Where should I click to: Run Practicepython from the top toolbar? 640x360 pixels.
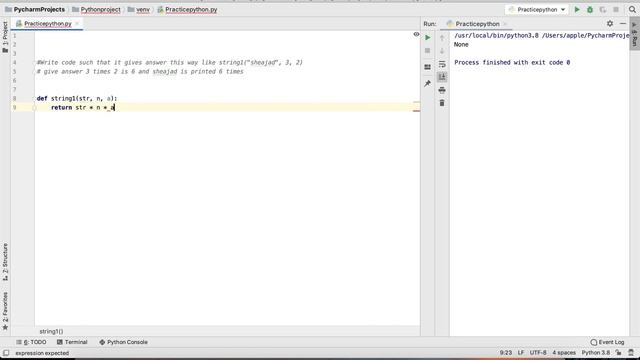(577, 9)
